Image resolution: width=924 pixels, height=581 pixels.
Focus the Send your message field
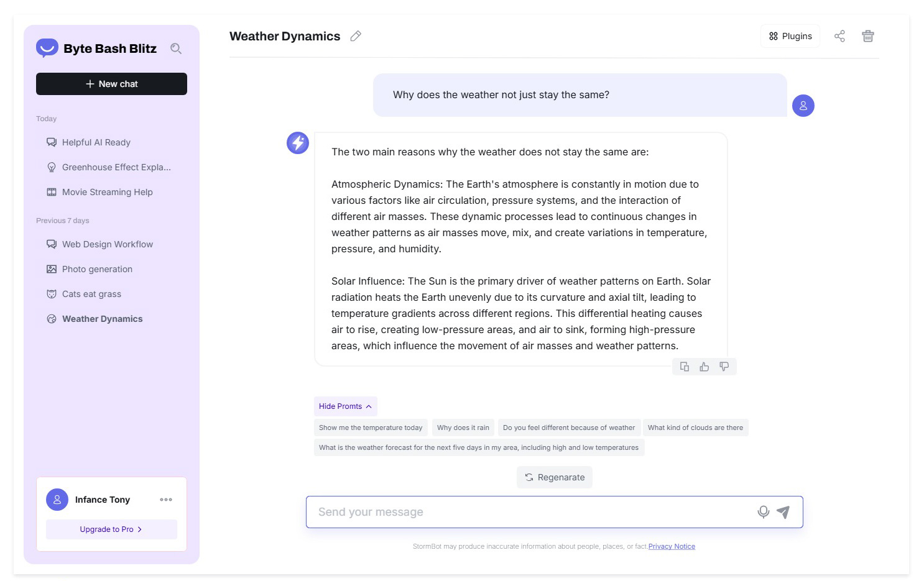point(529,512)
